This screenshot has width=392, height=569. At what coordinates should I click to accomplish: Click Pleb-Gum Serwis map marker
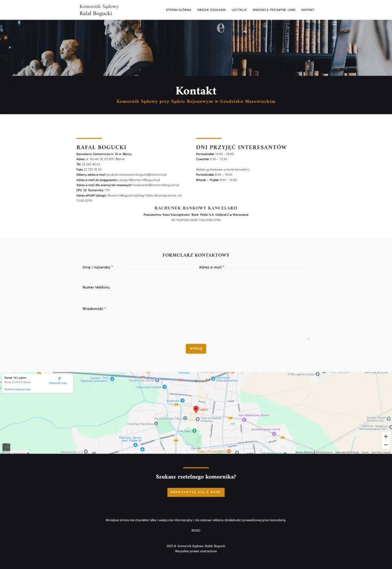click(x=136, y=445)
